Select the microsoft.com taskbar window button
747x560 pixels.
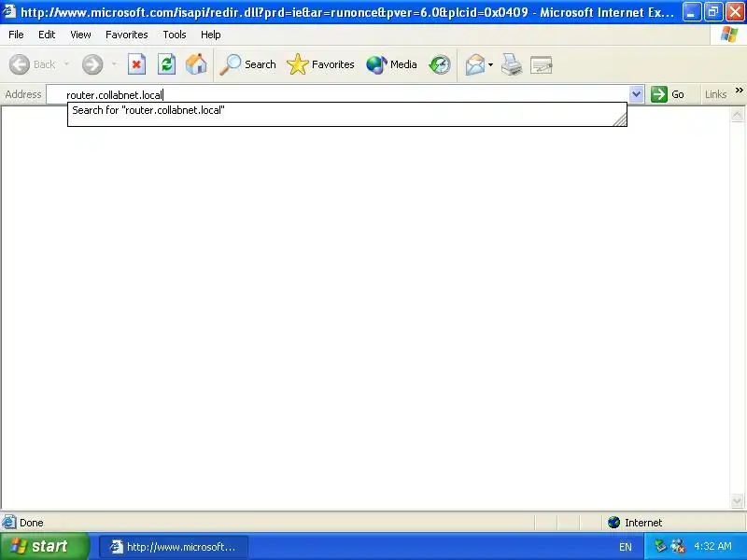174,547
